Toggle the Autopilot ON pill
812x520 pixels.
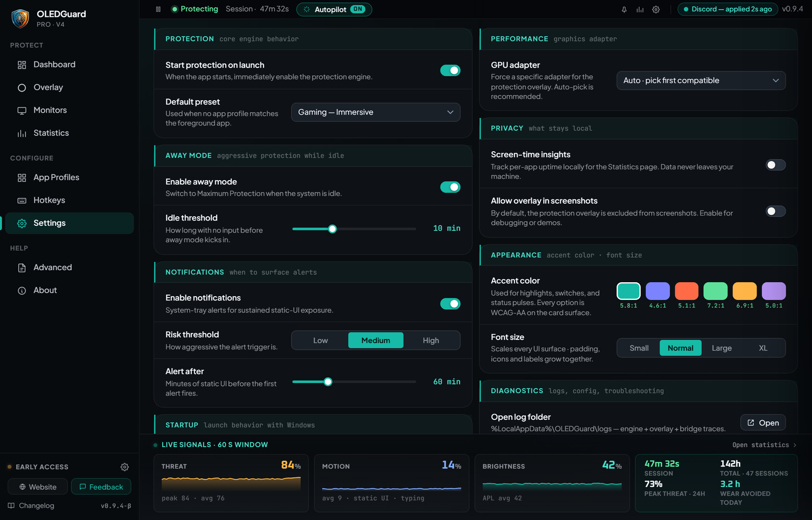(334, 9)
